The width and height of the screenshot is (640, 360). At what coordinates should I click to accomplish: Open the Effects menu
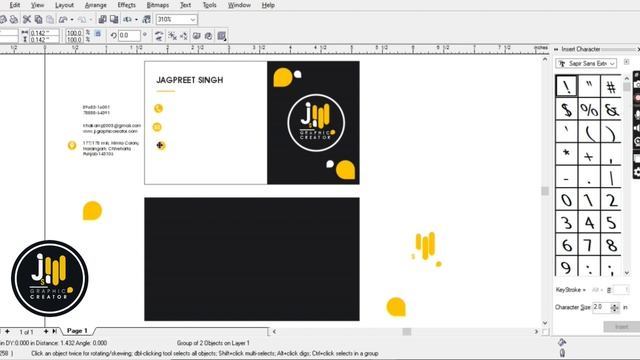tap(127, 5)
